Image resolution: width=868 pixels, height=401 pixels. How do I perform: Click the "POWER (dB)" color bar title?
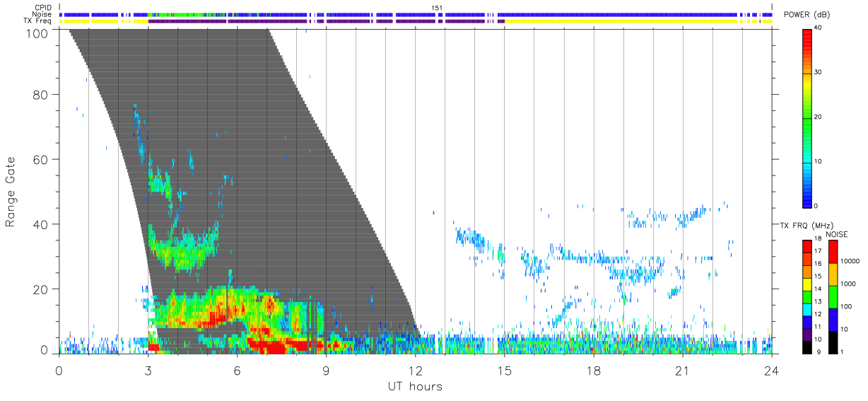pyautogui.click(x=807, y=16)
